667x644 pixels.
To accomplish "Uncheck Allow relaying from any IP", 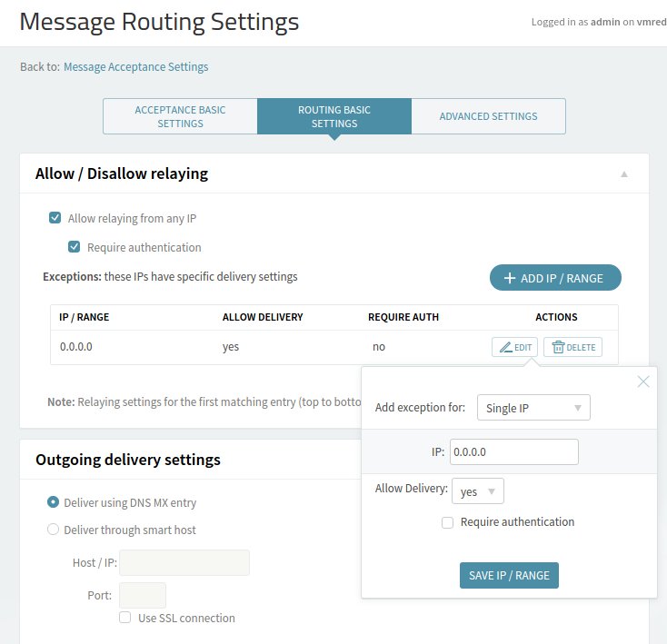I will [55, 218].
